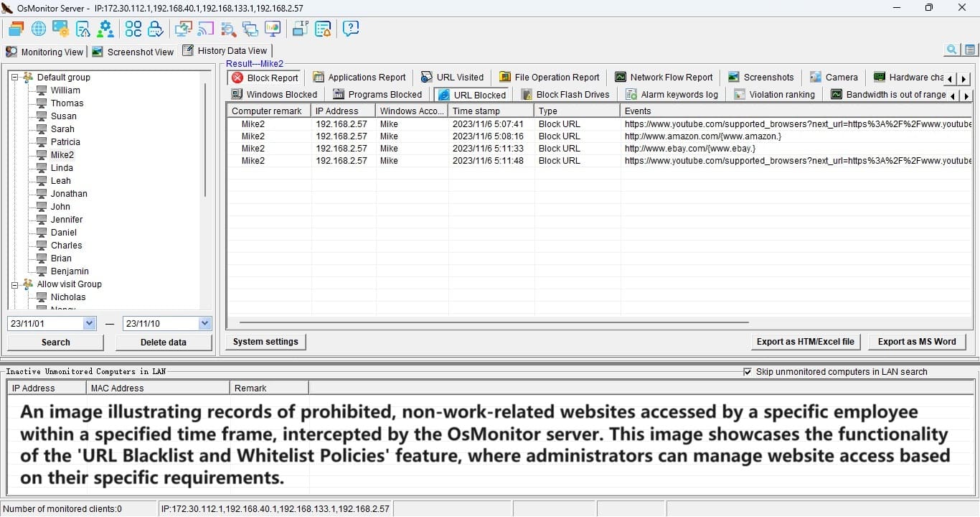Open System settings

click(x=265, y=342)
